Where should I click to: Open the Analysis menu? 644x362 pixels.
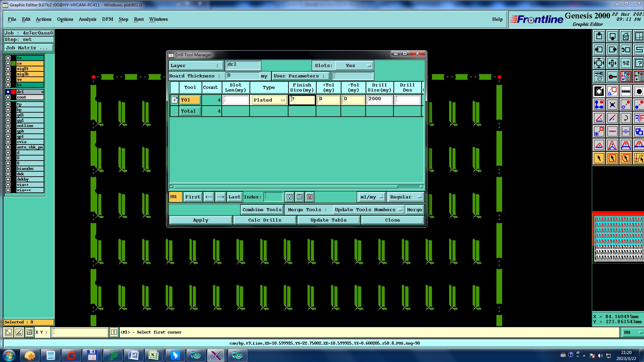[87, 19]
